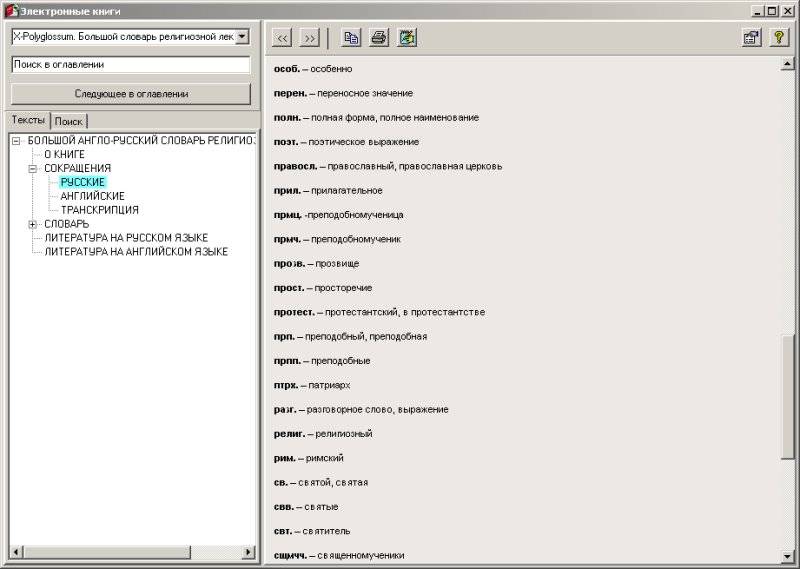Select АНГЛИЙСКИЕ in the contents tree
This screenshot has height=569, width=800.
point(92,196)
